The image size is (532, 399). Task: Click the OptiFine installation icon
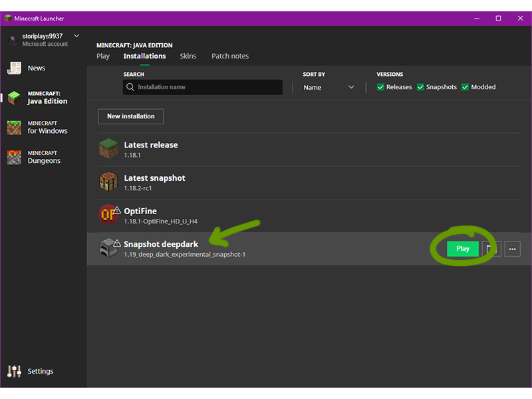click(108, 214)
